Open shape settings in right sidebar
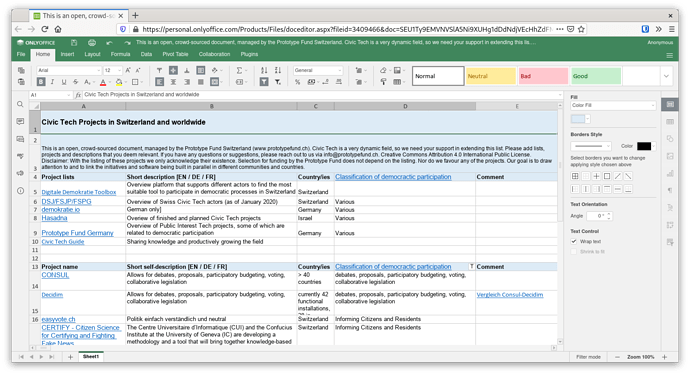 [670, 139]
